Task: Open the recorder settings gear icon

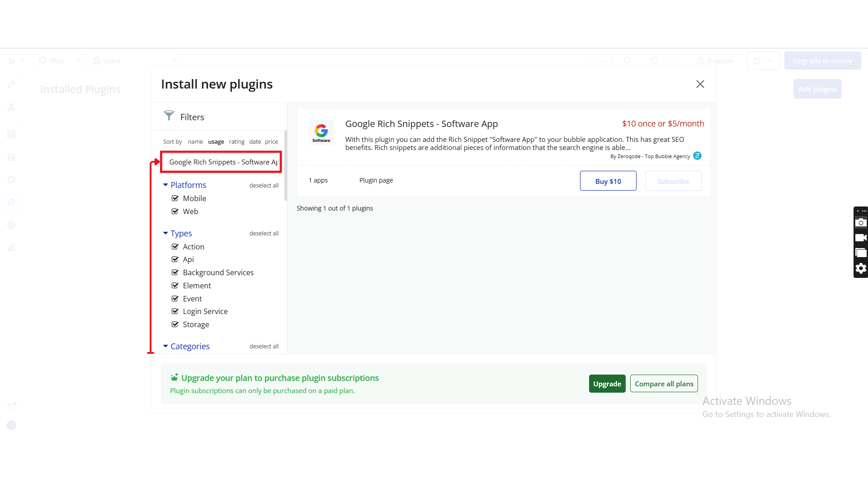Action: click(x=861, y=268)
